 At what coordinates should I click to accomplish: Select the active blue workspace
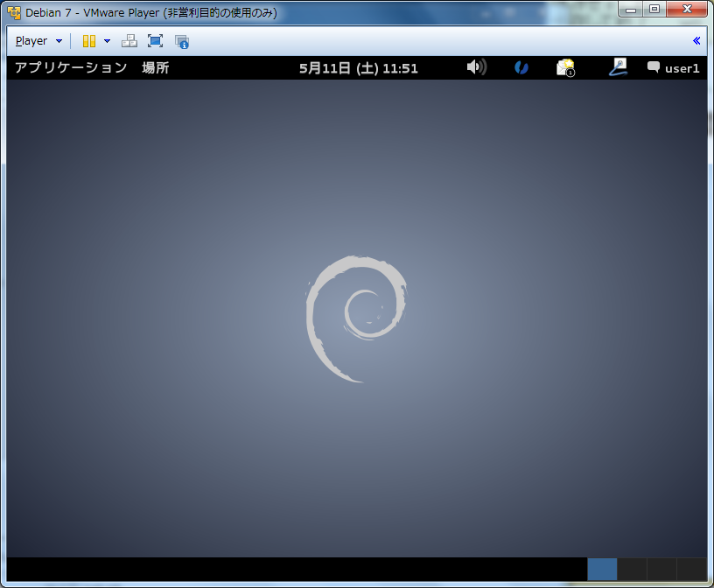[602, 569]
